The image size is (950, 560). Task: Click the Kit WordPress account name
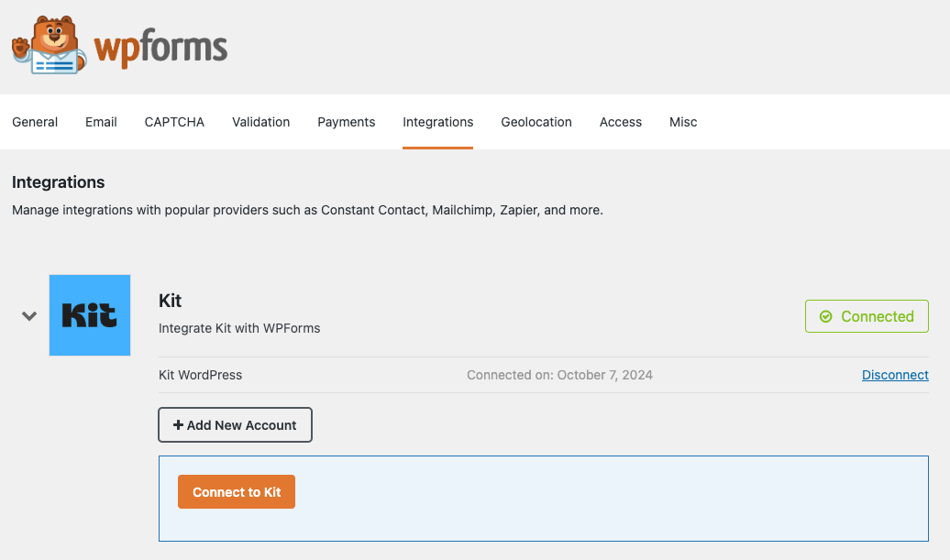[x=200, y=375]
